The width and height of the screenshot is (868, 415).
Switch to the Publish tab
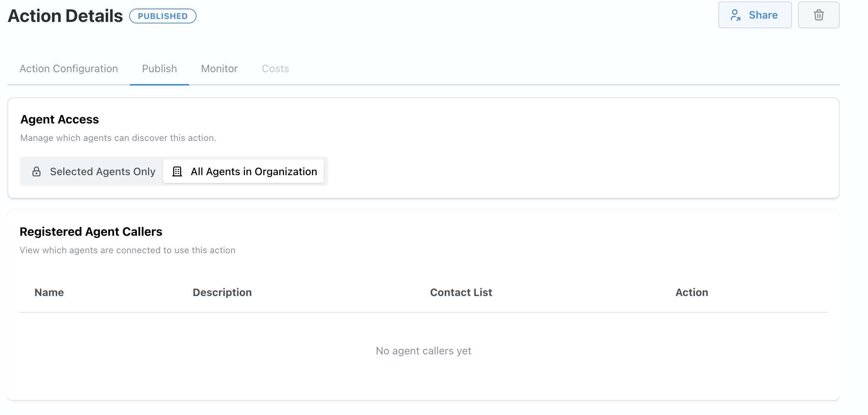coord(159,69)
